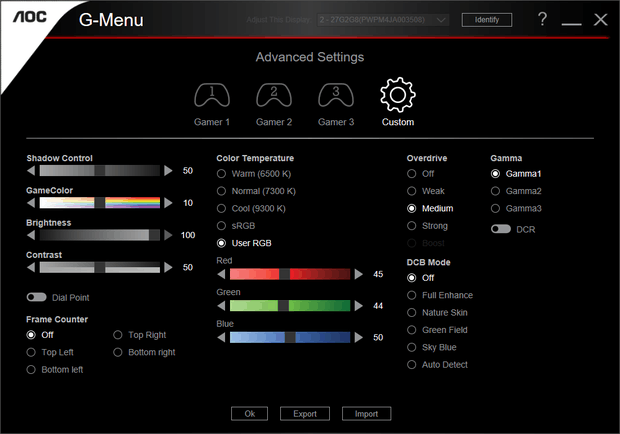Decrease Green value with left arrow
Viewport: 620px width, 434px height.
click(x=221, y=306)
